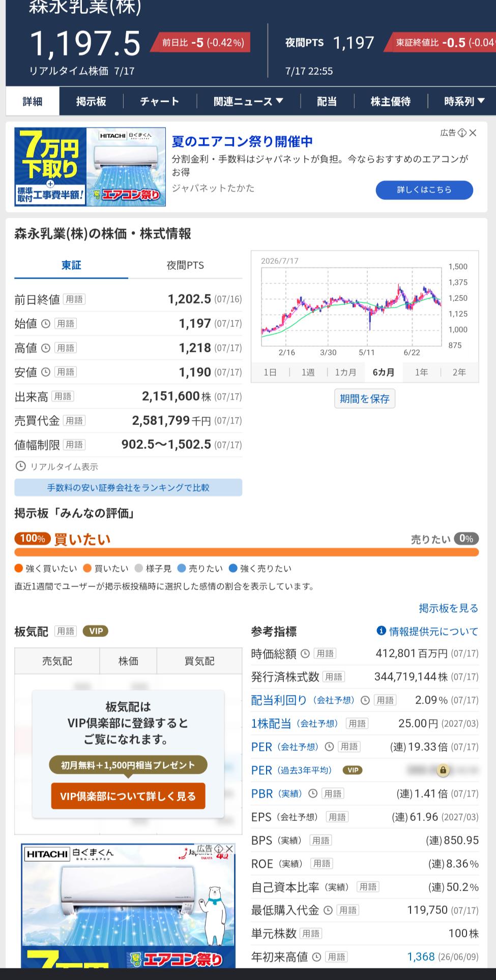Click clock icon next to 始値
Image resolution: width=496 pixels, height=980 pixels.
tap(46, 323)
